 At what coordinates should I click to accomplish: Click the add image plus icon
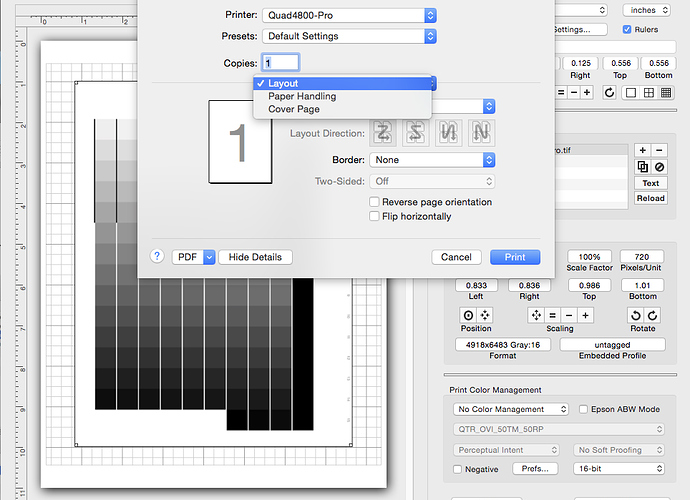(x=642, y=149)
